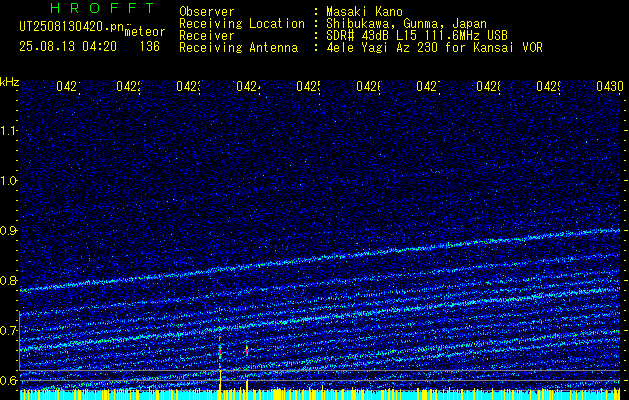Click the 0.7 kHz axis label
The height and width of the screenshot is (400, 629).
point(8,330)
